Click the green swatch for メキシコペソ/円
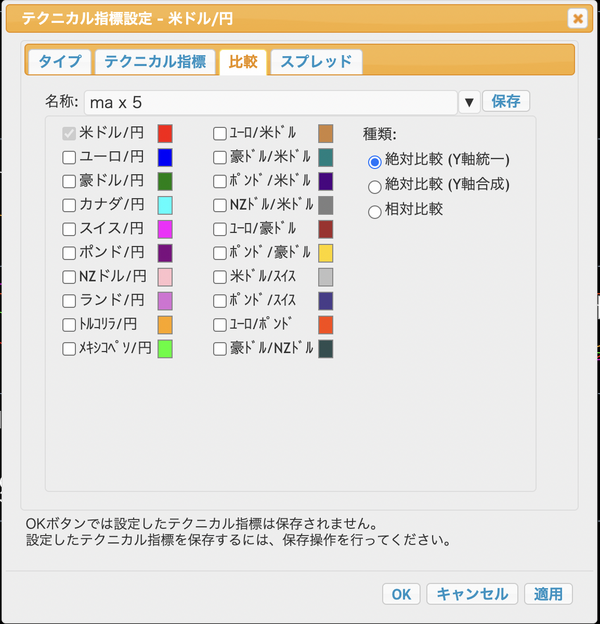Viewport: 600px width, 624px height. (165, 349)
